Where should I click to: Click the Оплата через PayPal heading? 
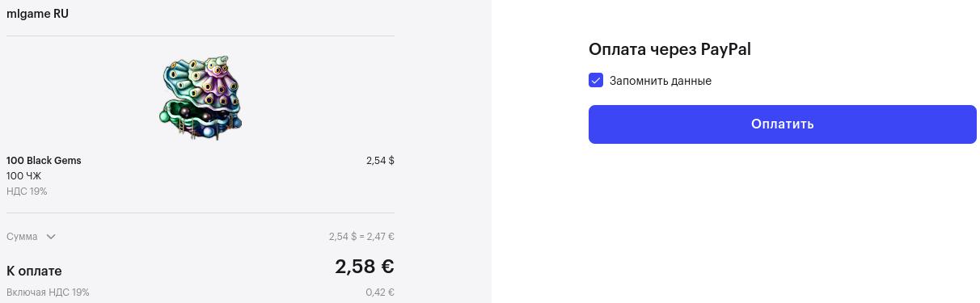pyautogui.click(x=670, y=49)
